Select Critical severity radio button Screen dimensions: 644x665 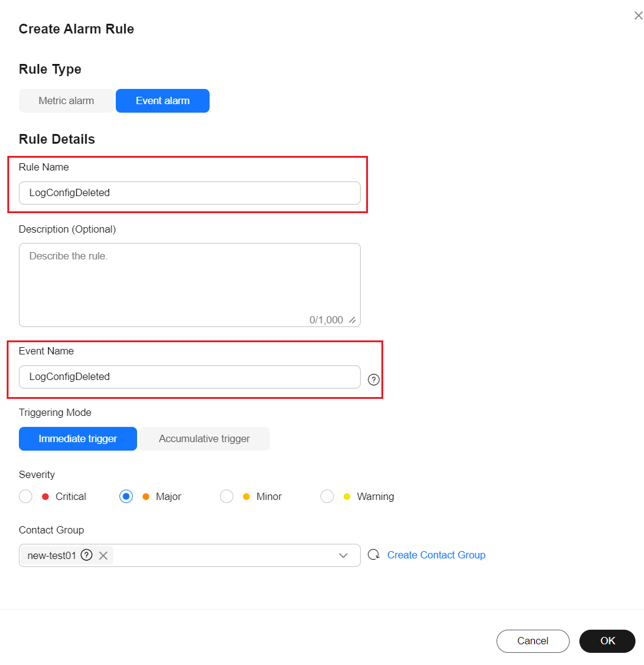[x=26, y=496]
